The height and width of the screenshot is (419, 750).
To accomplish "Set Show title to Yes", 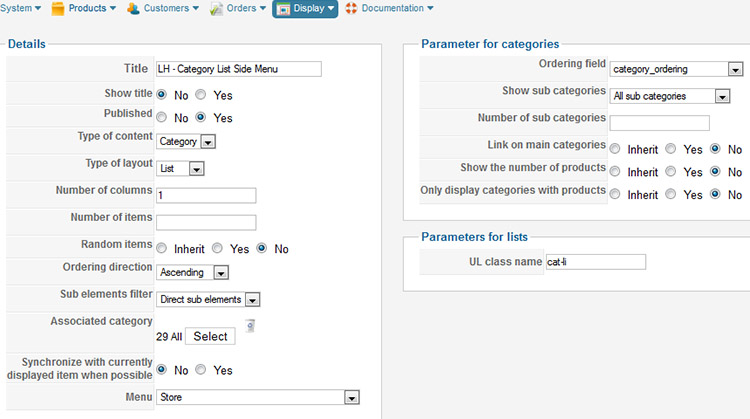I will tap(200, 95).
